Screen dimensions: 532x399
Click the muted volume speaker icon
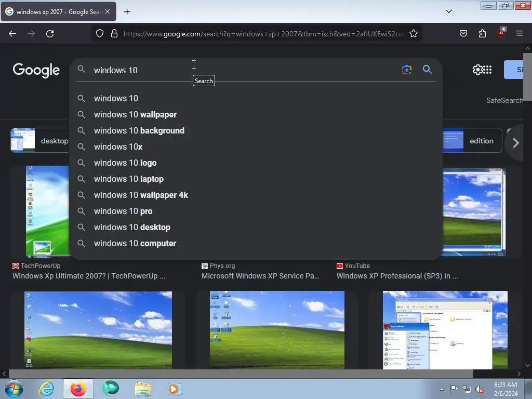pyautogui.click(x=480, y=389)
